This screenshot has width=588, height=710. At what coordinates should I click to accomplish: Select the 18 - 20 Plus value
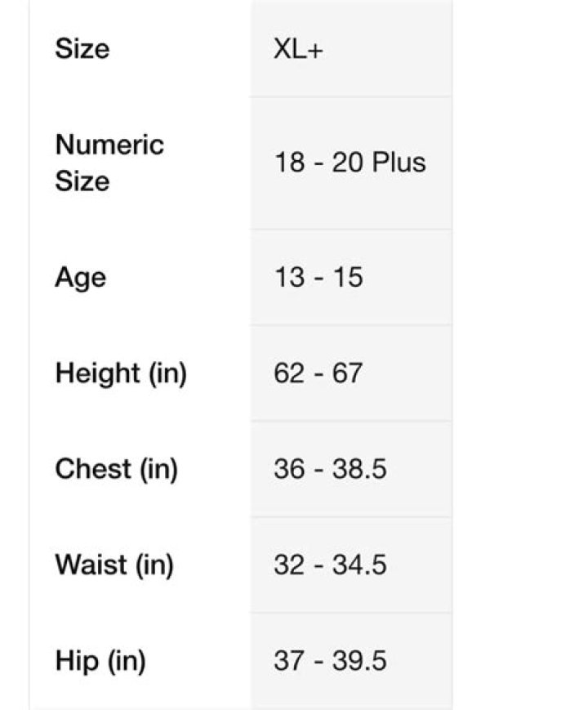tap(350, 163)
